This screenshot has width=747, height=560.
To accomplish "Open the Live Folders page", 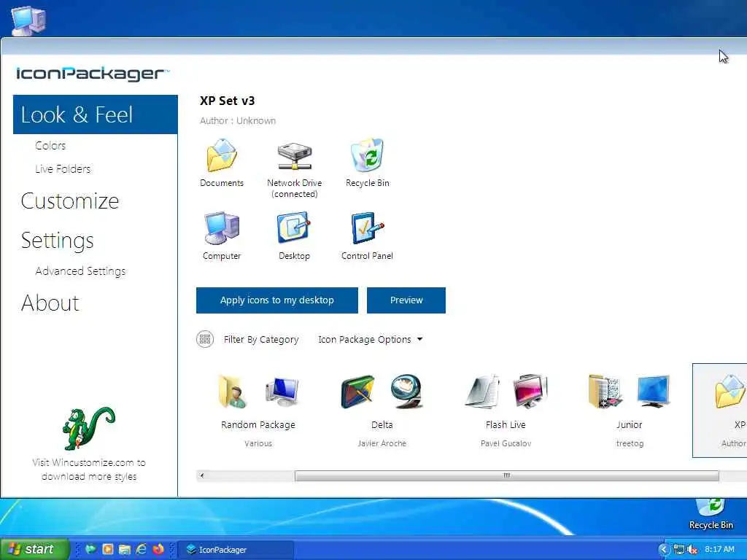I will (63, 169).
